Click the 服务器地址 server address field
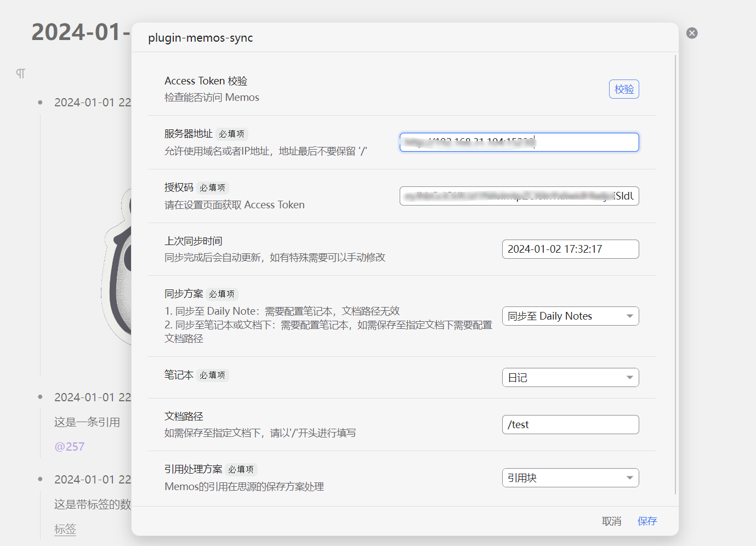Image resolution: width=756 pixels, height=546 pixels. point(519,143)
